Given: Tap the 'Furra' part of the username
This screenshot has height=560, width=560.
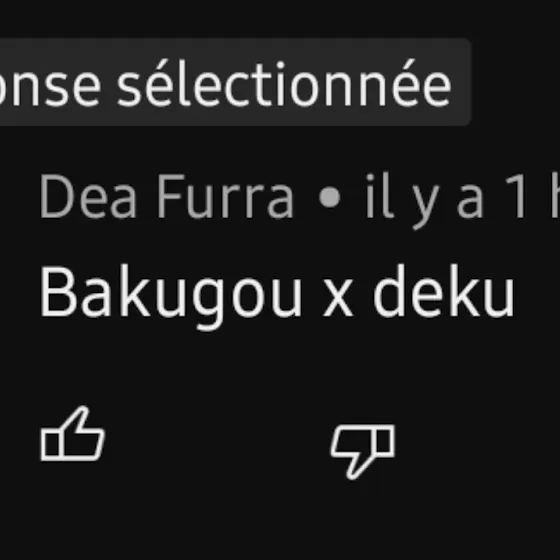Looking at the screenshot, I should tap(225, 196).
